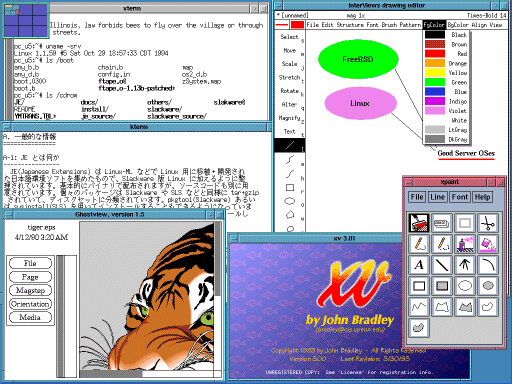The height and width of the screenshot is (384, 512).
Task: Click the Help button in xpaint
Action: coord(482,197)
